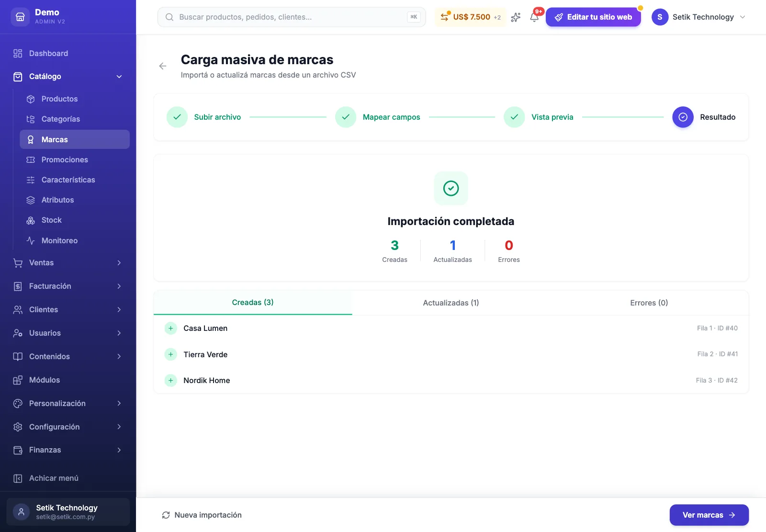Click the Mapear campos step checkmark

(x=346, y=117)
